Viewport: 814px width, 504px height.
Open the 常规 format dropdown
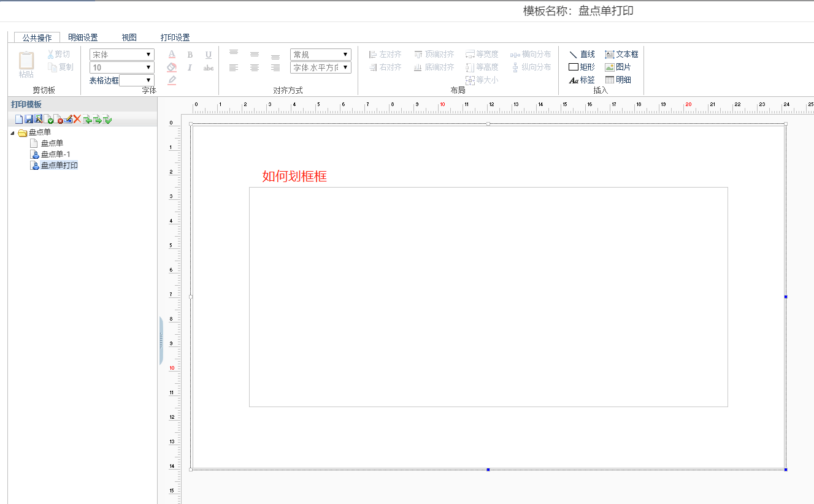(x=321, y=55)
